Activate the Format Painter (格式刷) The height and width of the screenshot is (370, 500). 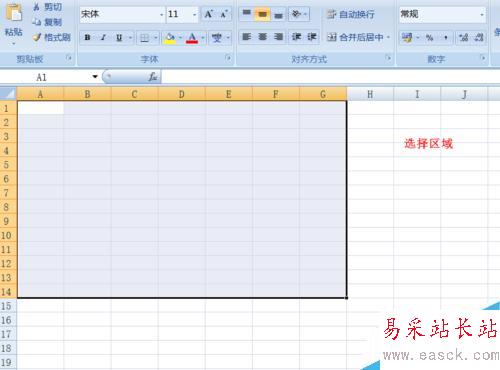pyautogui.click(x=52, y=37)
